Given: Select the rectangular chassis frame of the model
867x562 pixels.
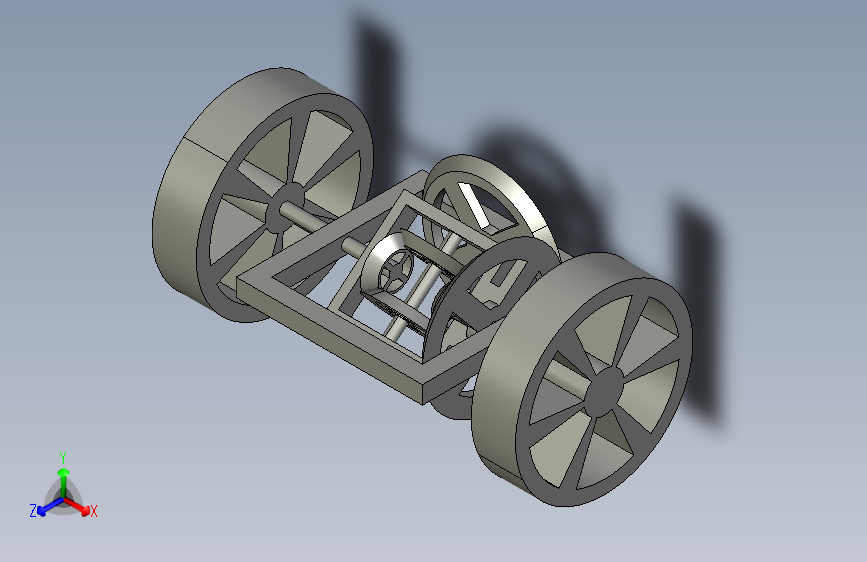Looking at the screenshot, I should [332, 324].
